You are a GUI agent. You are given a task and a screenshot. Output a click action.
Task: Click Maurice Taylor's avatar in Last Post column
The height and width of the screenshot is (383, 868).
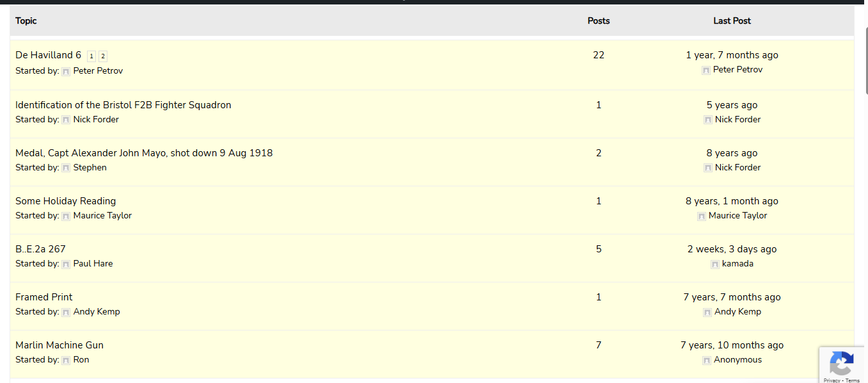pyautogui.click(x=702, y=216)
